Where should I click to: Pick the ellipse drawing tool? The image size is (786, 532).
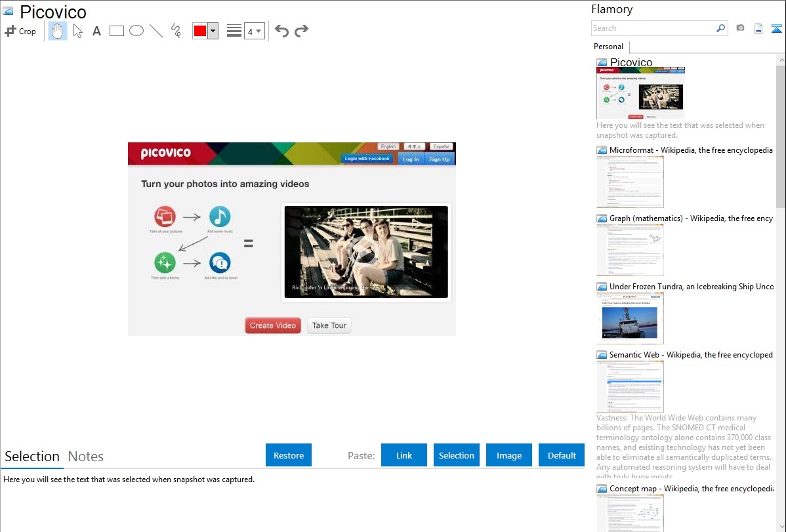pyautogui.click(x=136, y=31)
